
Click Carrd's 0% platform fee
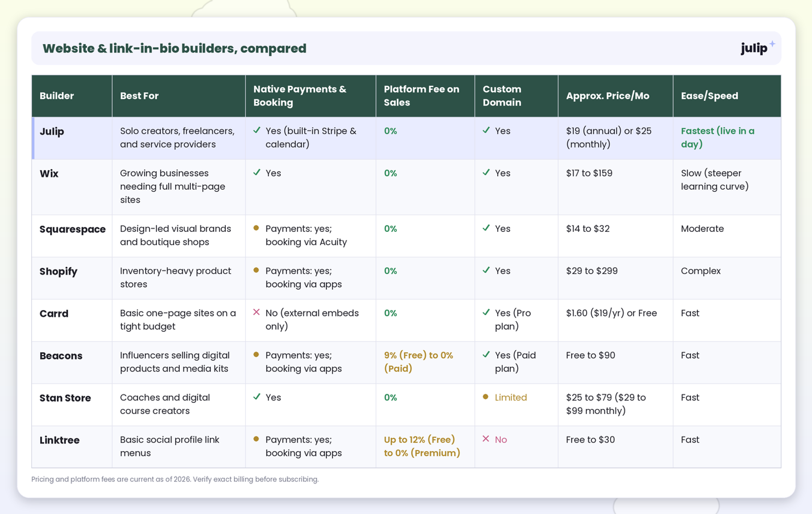[391, 313]
